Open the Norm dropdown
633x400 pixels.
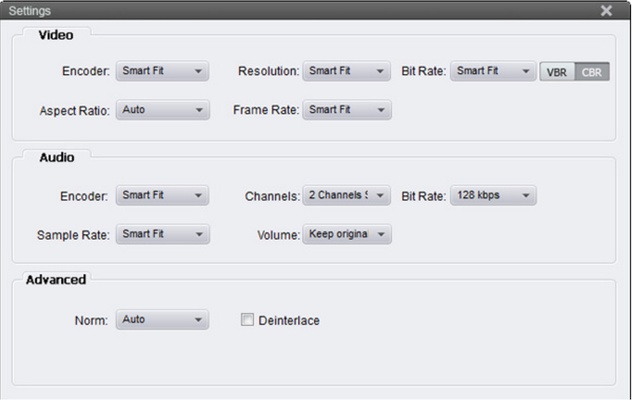click(162, 320)
